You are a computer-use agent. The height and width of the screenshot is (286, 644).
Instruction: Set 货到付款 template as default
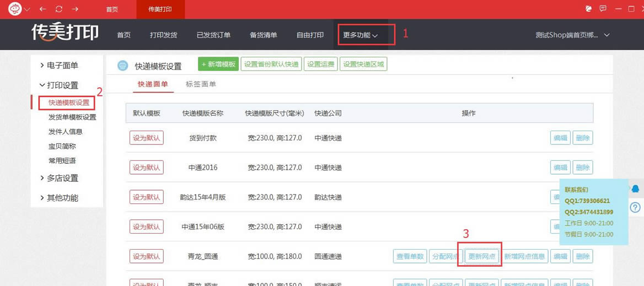click(147, 138)
